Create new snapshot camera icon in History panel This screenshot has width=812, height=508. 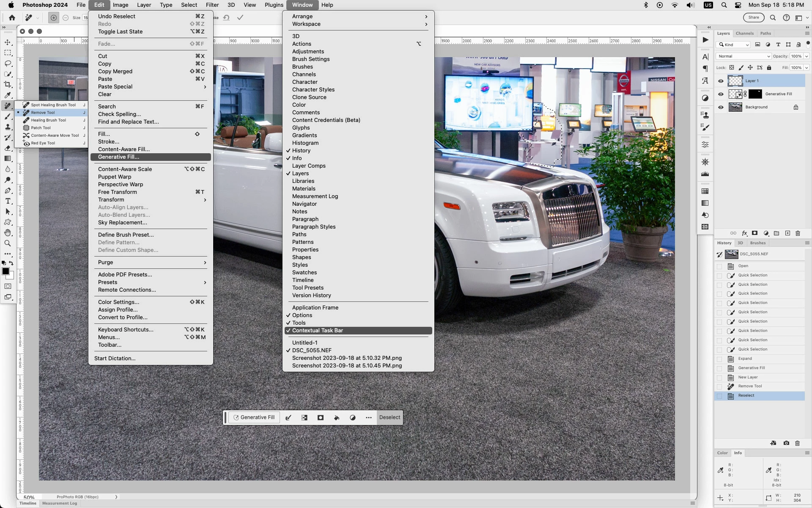(x=786, y=443)
